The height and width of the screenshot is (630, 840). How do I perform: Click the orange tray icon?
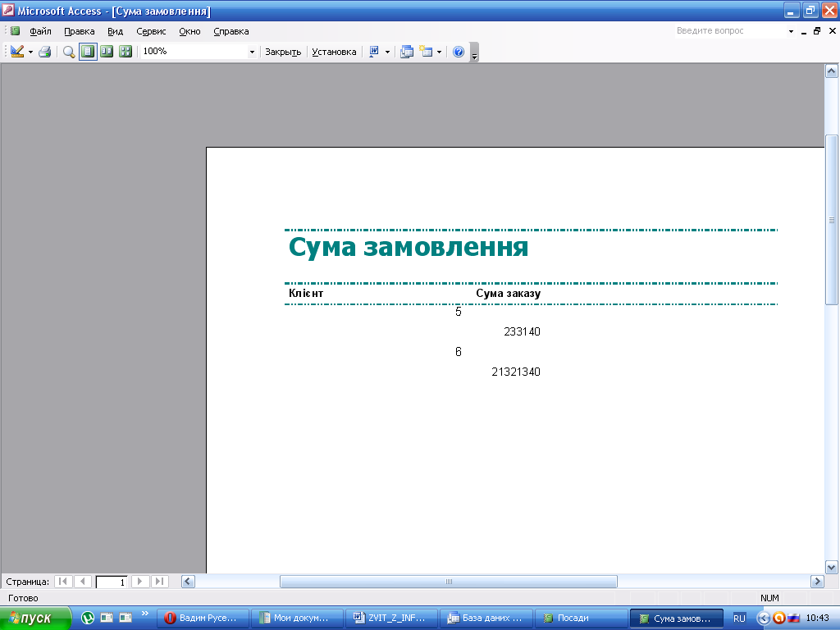point(779,619)
